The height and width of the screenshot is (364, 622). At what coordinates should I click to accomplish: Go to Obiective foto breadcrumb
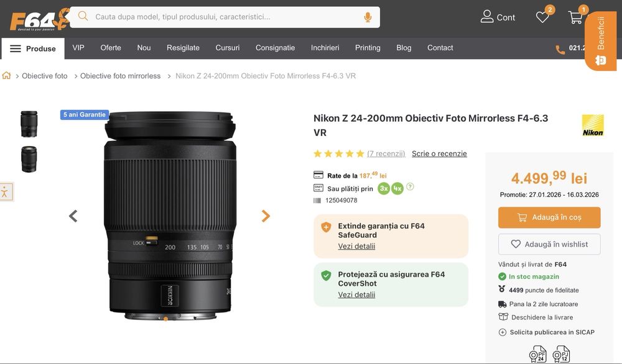click(x=44, y=76)
